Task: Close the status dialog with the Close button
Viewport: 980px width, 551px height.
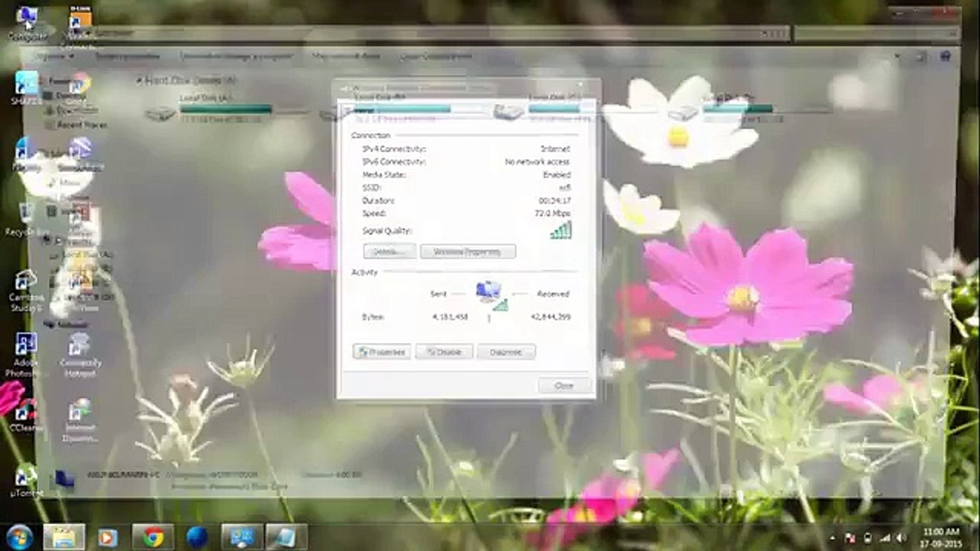Action: (x=564, y=386)
